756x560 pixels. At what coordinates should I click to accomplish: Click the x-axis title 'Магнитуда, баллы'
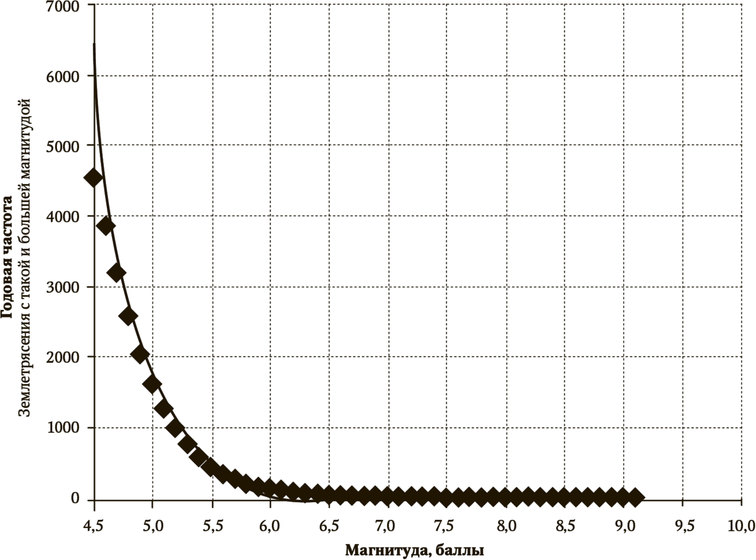tap(415, 551)
